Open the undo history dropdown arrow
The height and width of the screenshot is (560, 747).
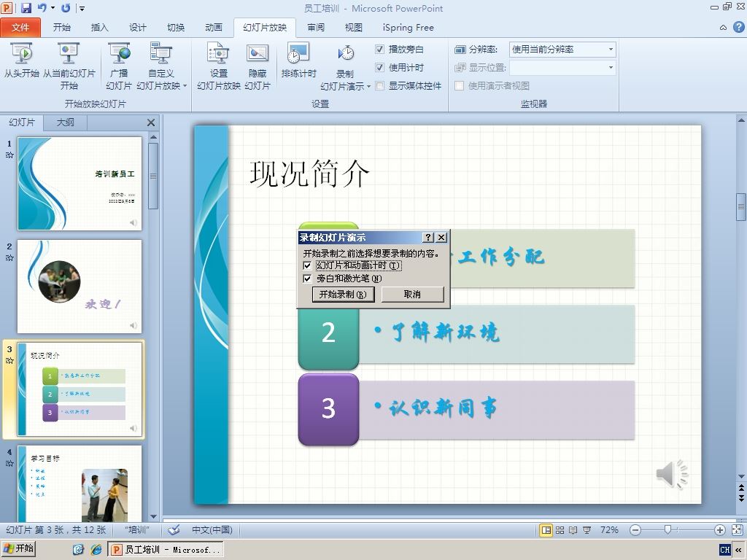53,7
